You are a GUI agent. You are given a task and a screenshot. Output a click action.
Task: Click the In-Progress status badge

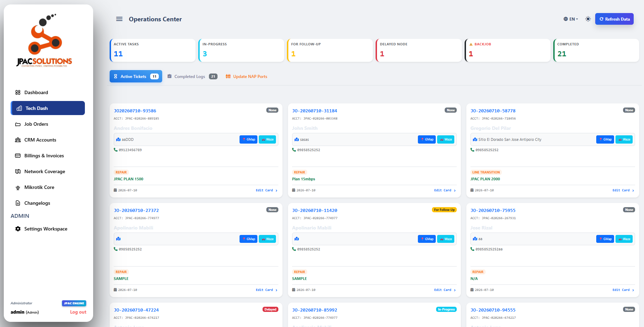[446, 309]
